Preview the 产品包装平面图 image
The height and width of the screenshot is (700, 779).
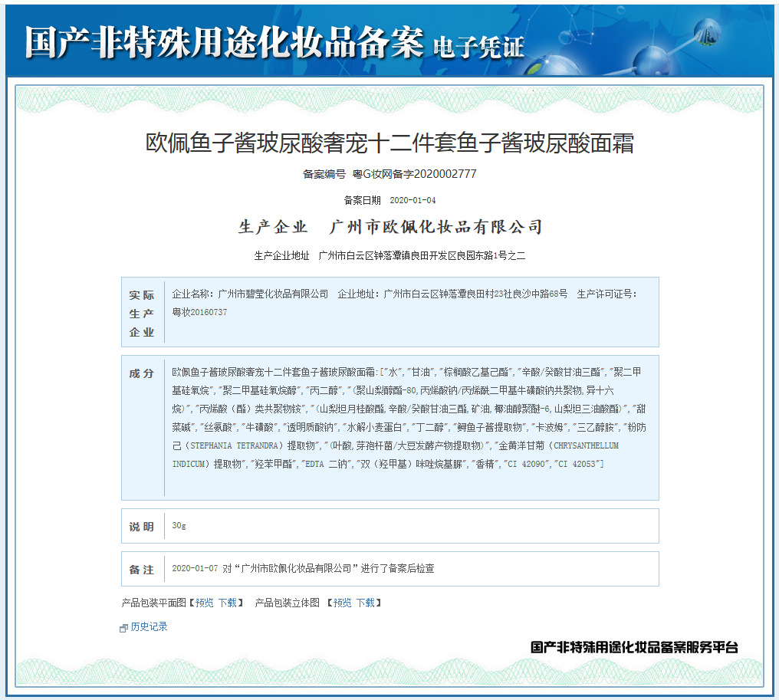pos(204,603)
